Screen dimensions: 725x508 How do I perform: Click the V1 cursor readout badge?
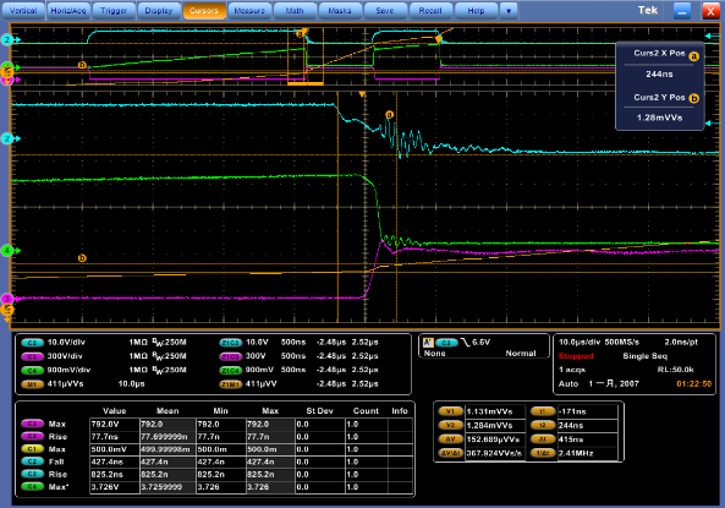click(x=450, y=411)
